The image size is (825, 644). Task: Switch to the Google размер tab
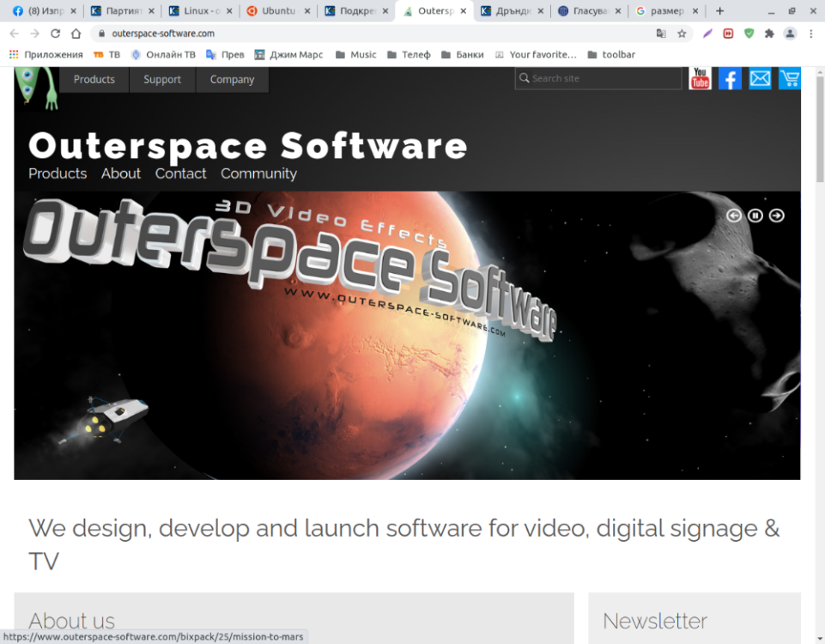pyautogui.click(x=666, y=10)
